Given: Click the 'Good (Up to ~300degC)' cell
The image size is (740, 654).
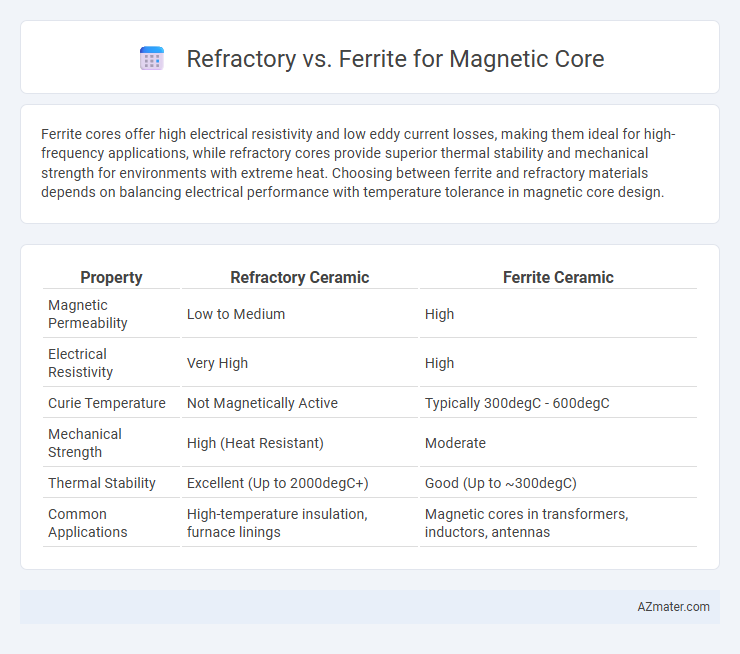Looking at the screenshot, I should (x=501, y=483).
